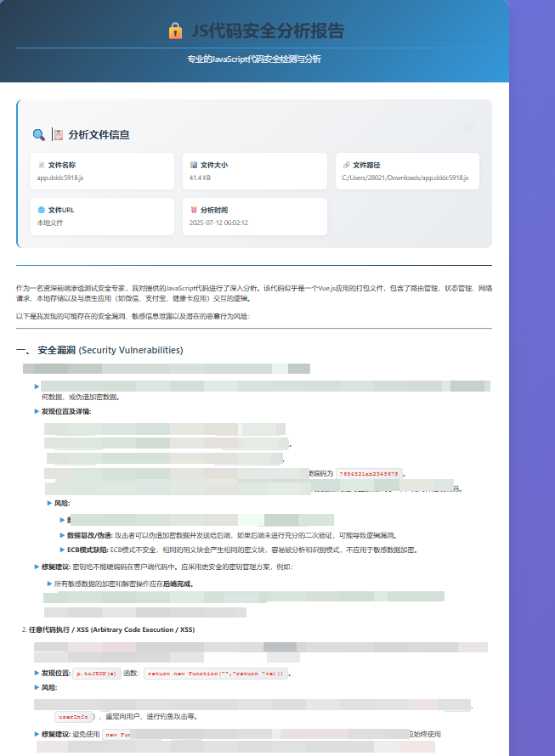This screenshot has width=555, height=756.
Task: Click the file name value app.dddc5918.js
Action: [x=60, y=178]
